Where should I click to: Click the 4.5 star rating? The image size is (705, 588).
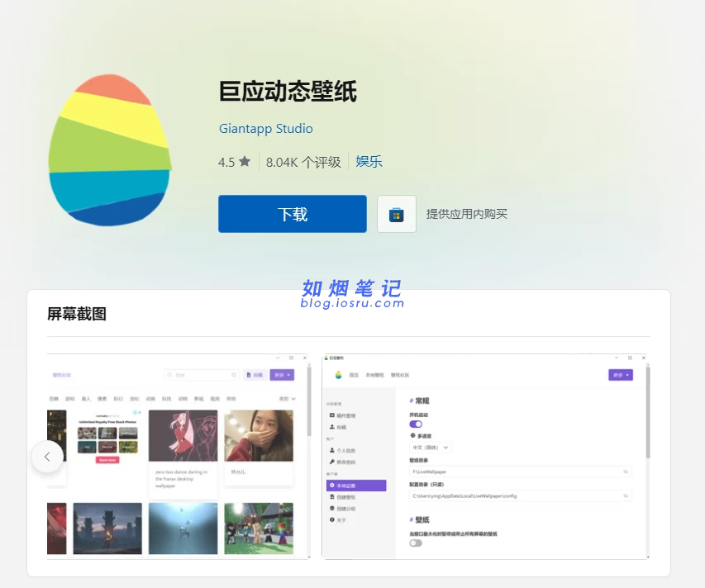coord(234,162)
